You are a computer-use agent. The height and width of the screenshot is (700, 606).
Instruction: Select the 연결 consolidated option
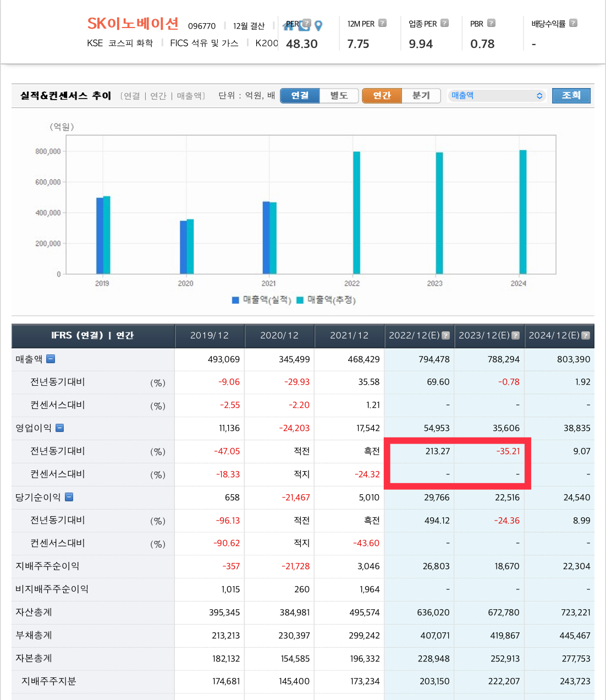point(300,96)
